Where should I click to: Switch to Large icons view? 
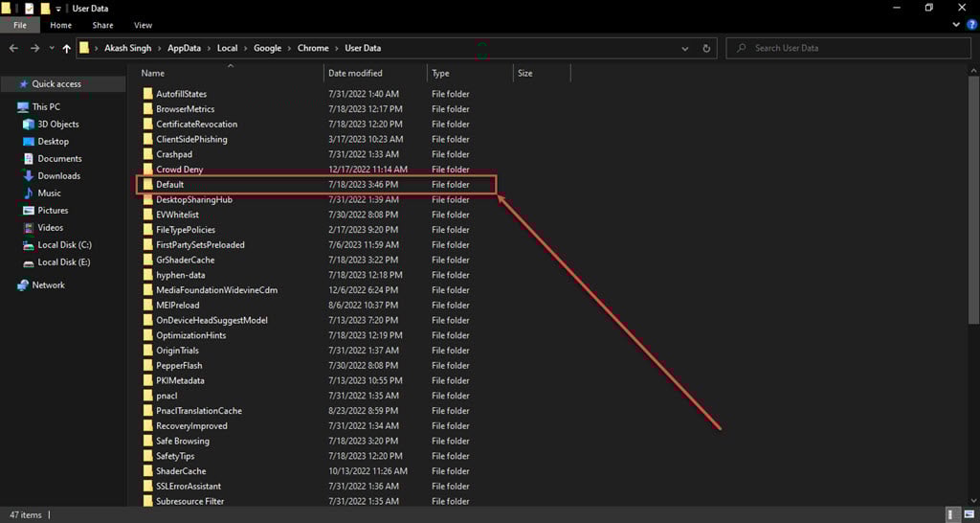click(968, 515)
